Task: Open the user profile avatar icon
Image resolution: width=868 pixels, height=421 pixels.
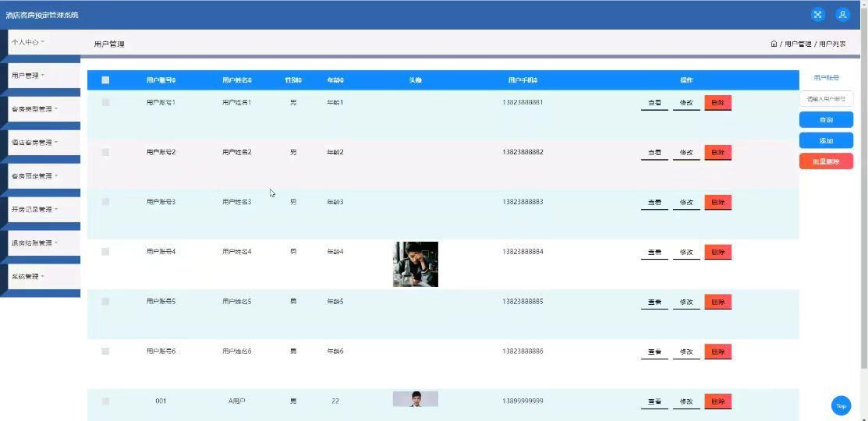Action: (x=842, y=15)
